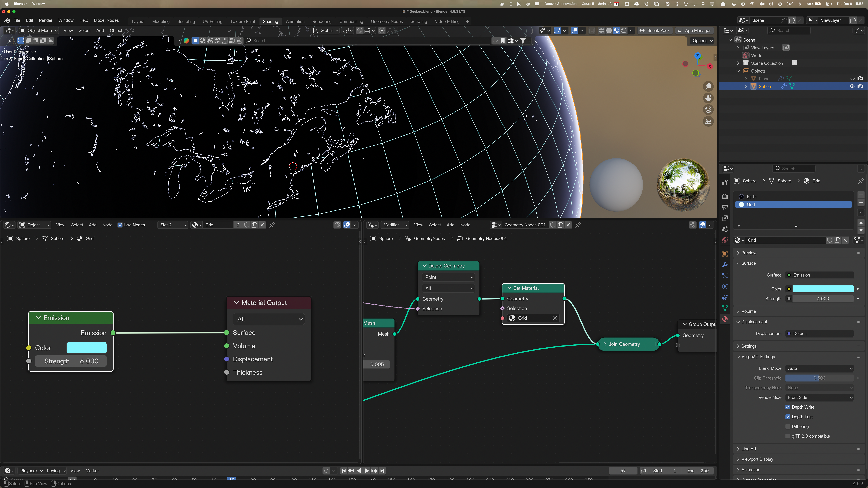Uncheck Use Nodes checkbox
This screenshot has width=868, height=488.
tap(120, 225)
